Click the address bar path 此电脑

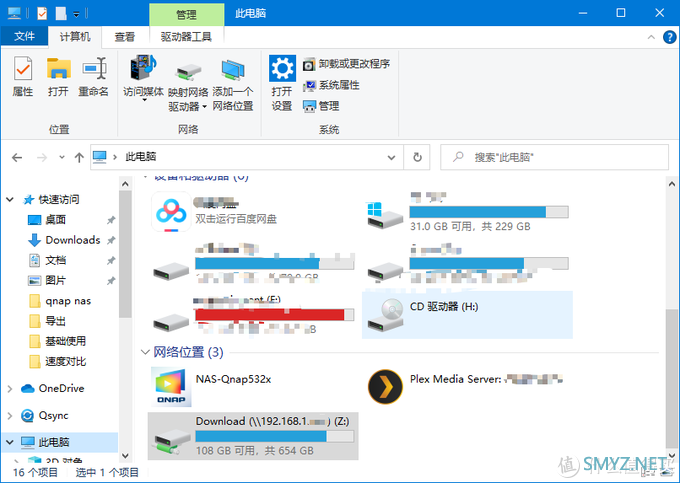pos(141,157)
